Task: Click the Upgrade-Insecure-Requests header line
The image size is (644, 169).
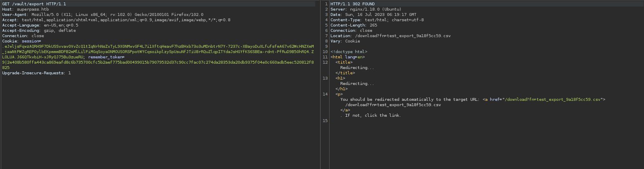Action: click(36, 73)
